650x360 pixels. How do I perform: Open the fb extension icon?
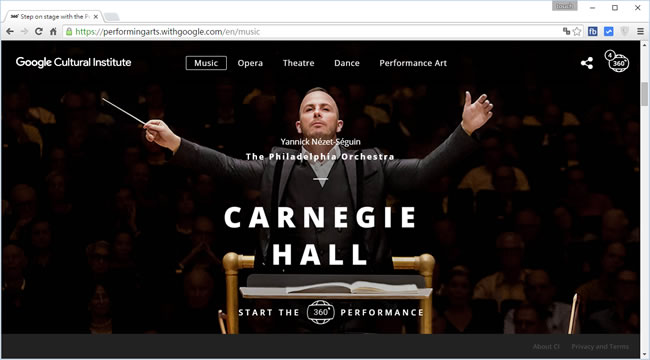593,32
